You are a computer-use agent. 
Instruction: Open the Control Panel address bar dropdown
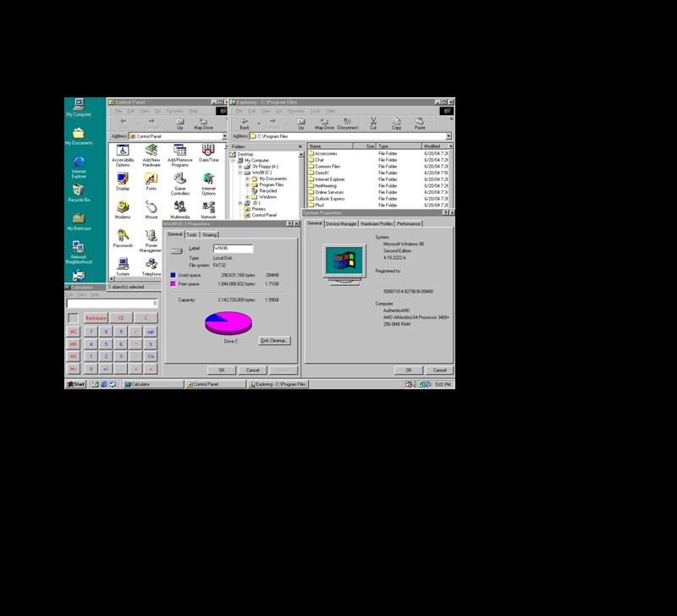pyautogui.click(x=224, y=136)
